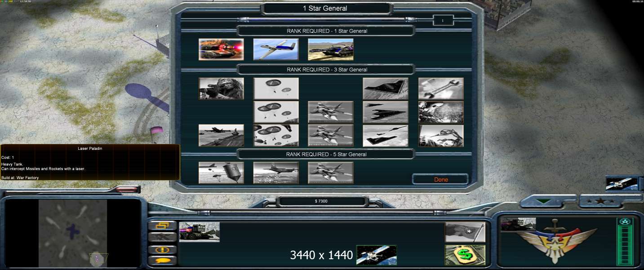Pick the jet strike power in 5 Star row
Screen dimensions: 644x270
(x=330, y=173)
